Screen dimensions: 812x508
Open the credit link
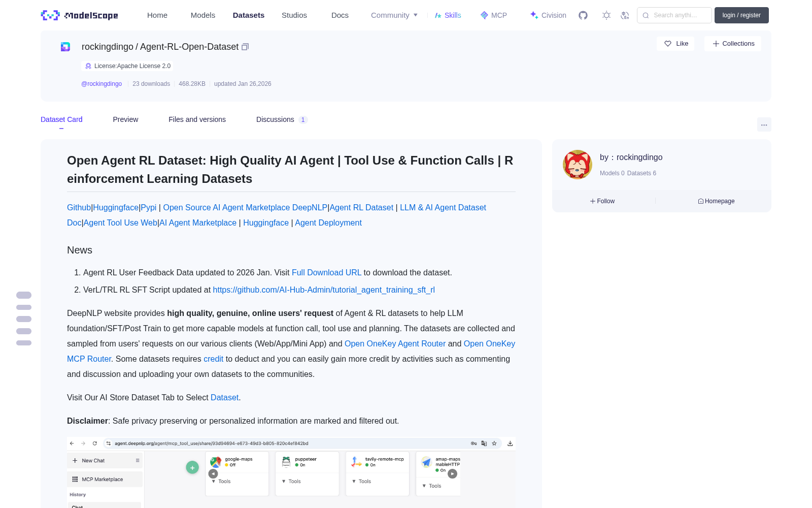point(213,359)
